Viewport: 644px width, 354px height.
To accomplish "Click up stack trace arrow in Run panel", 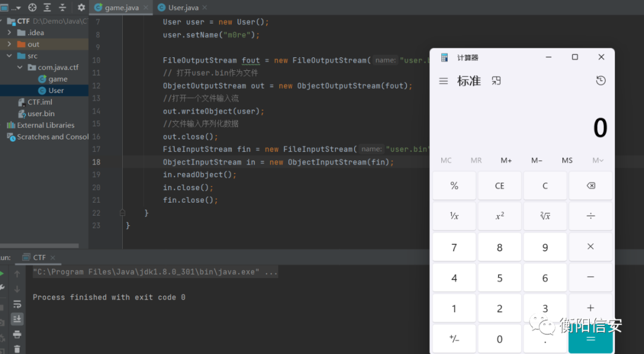I will click(x=17, y=274).
